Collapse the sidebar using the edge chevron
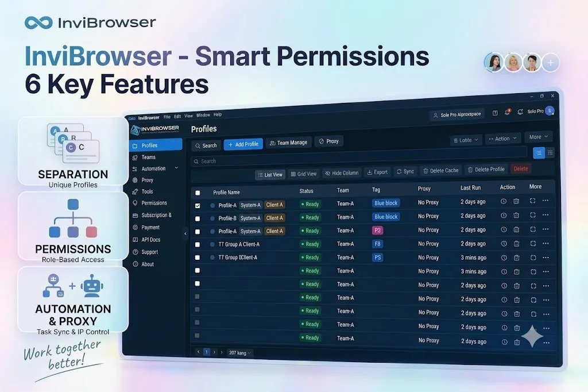 click(185, 233)
